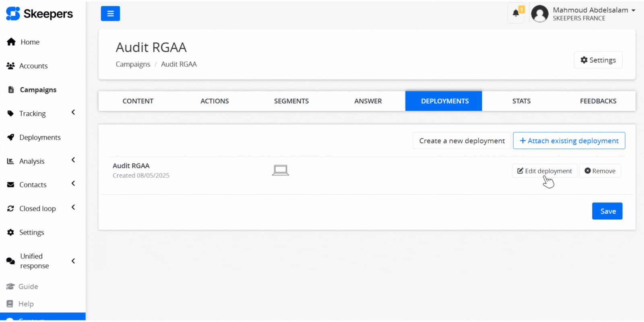Open the notifications bell
The width and height of the screenshot is (644, 322).
pyautogui.click(x=516, y=13)
